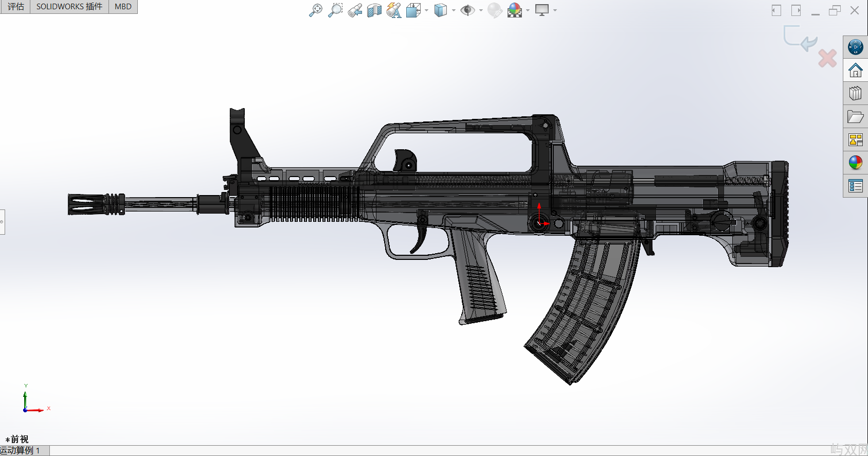Click the View Orientation cube icon
The height and width of the screenshot is (456, 868).
click(x=413, y=10)
